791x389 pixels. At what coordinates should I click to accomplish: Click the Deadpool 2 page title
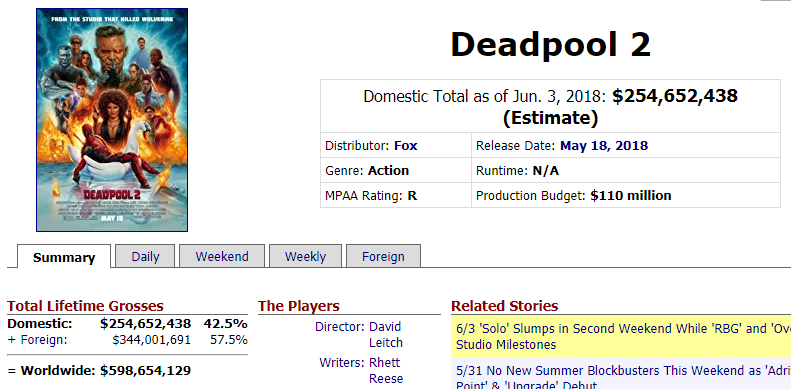tap(550, 44)
